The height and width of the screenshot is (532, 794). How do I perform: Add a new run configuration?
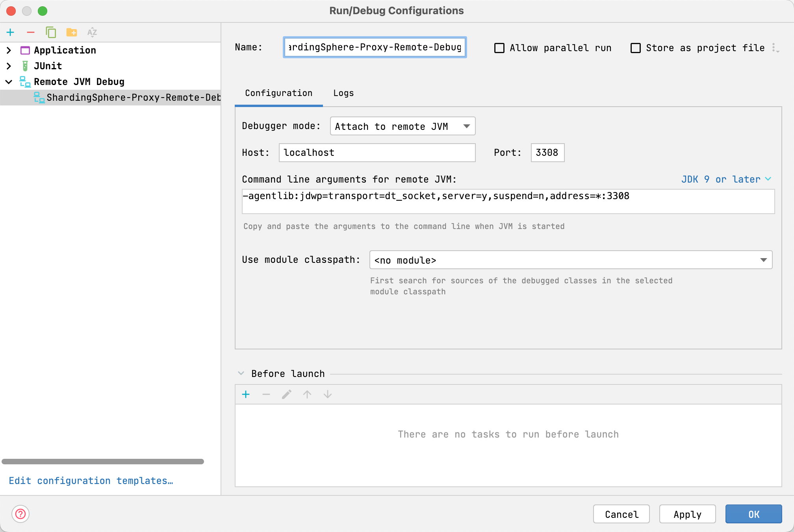point(10,32)
